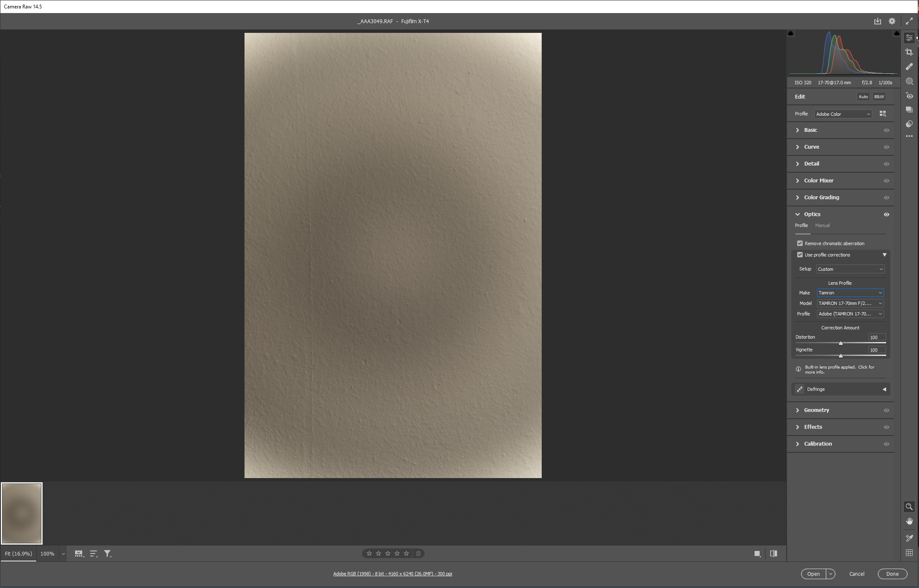Select the Red Eye removal tool
Viewport: 919px width, 588px height.
click(909, 96)
